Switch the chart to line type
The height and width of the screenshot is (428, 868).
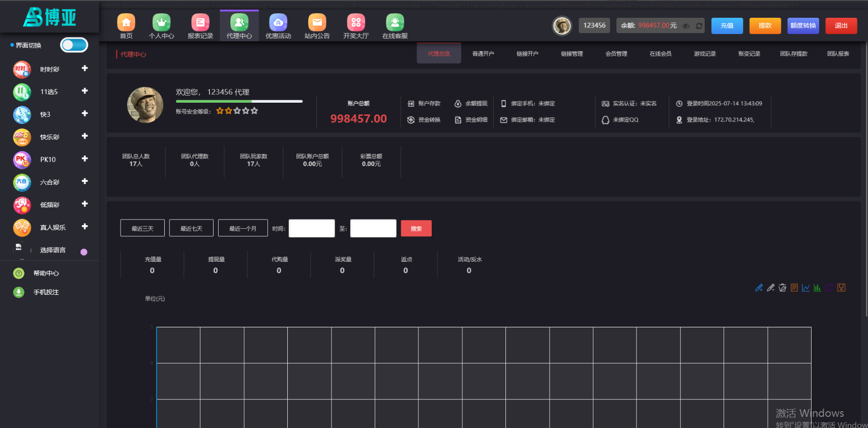point(806,288)
